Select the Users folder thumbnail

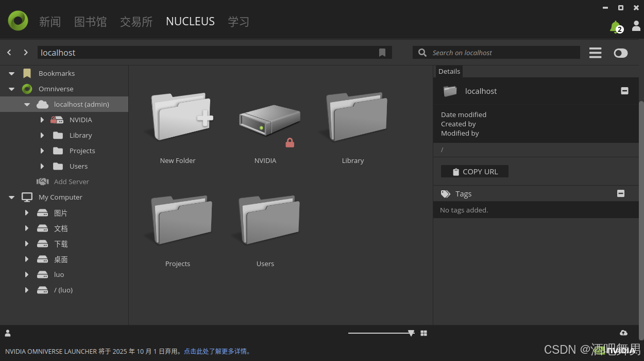(x=266, y=220)
